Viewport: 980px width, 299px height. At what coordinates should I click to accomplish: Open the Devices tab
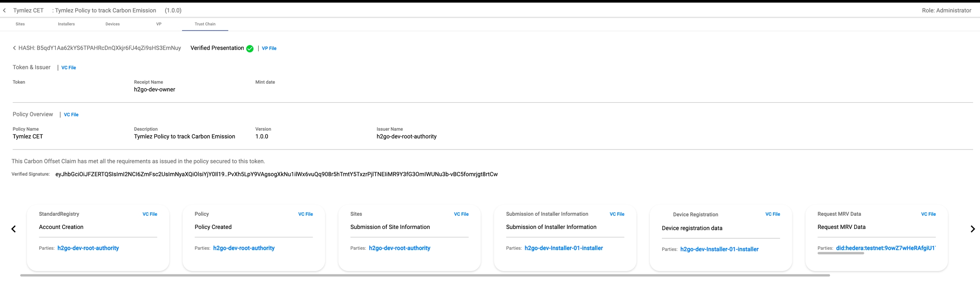coord(113,24)
